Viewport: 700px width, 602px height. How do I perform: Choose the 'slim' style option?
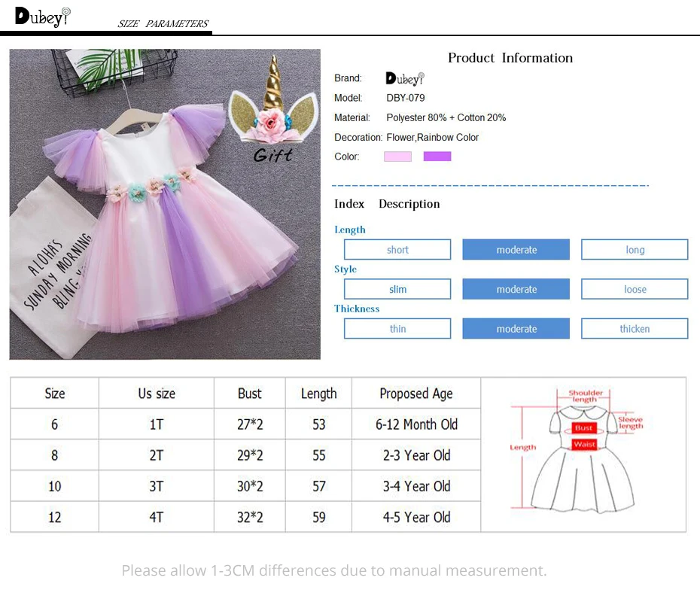397,289
